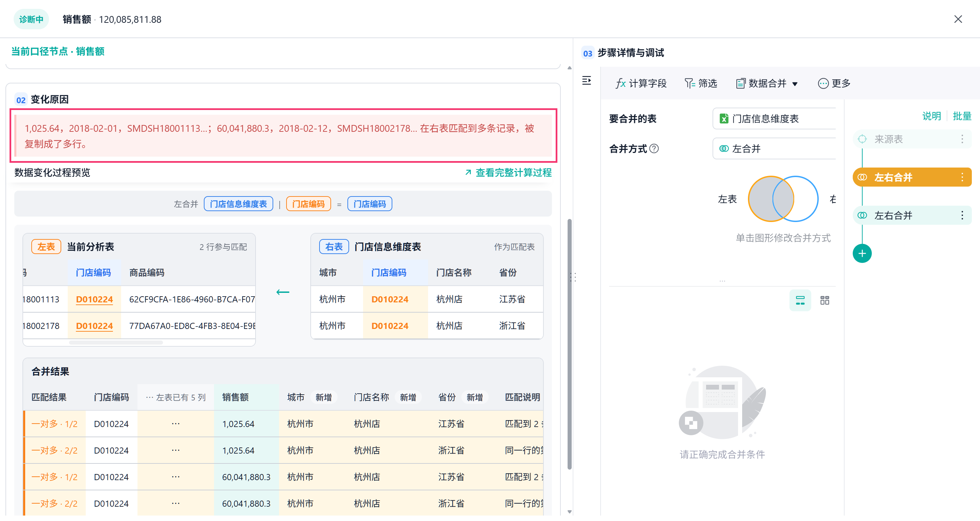Open the 说明 tab

pyautogui.click(x=931, y=116)
